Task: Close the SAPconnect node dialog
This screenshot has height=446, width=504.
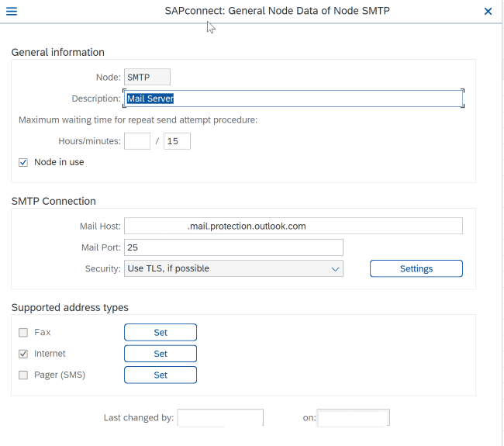Action: (488, 12)
